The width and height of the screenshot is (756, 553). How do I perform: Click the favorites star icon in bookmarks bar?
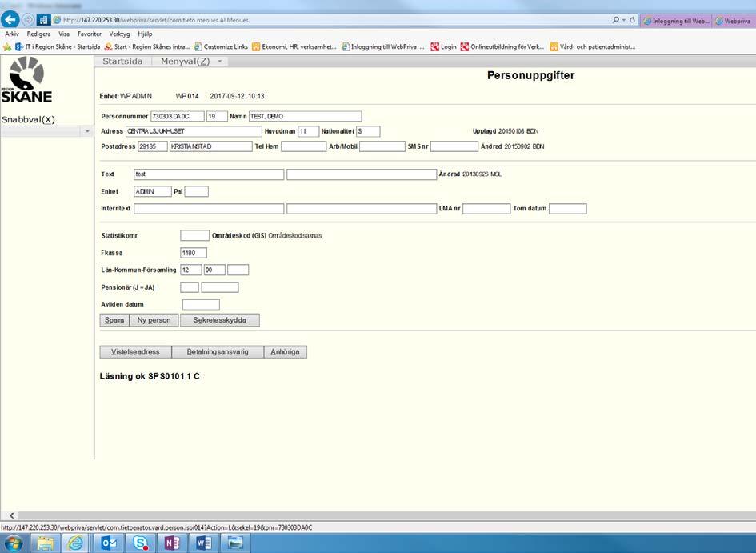[x=7, y=46]
